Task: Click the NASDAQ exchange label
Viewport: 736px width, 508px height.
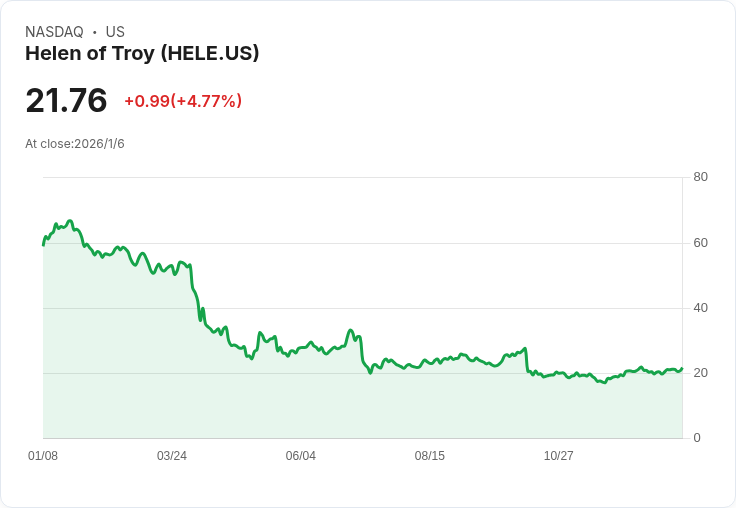Action: [x=54, y=32]
